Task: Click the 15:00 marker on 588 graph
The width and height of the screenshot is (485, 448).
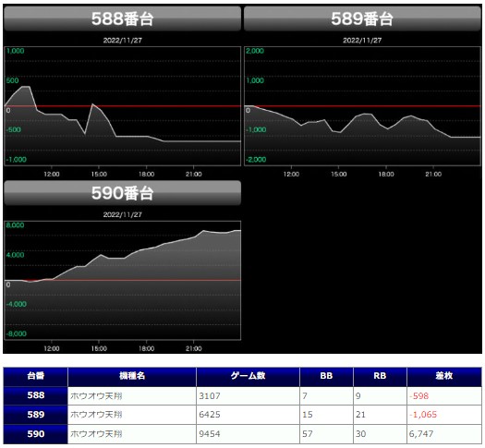Action: click(99, 175)
